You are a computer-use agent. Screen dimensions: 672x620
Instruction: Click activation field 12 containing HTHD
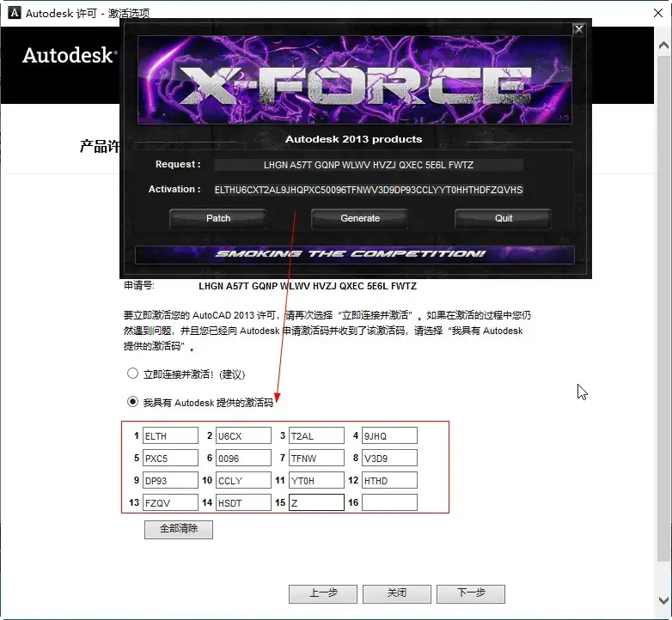[389, 480]
